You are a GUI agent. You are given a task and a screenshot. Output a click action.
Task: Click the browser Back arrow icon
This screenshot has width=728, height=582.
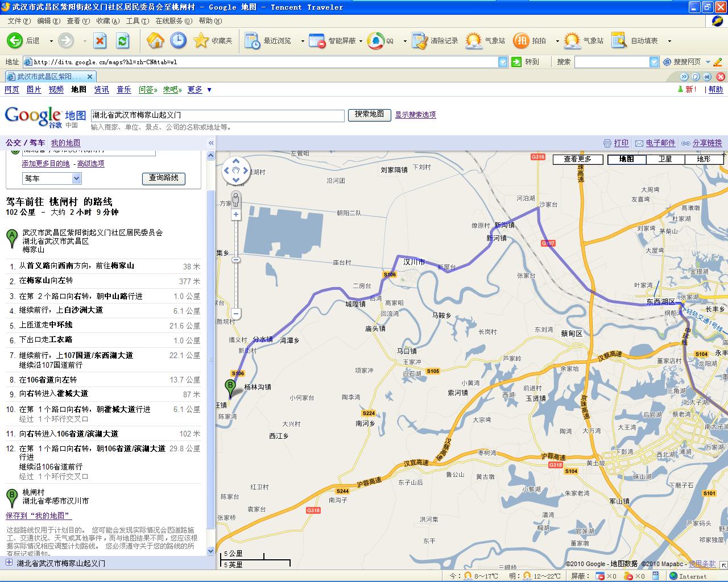pyautogui.click(x=14, y=40)
